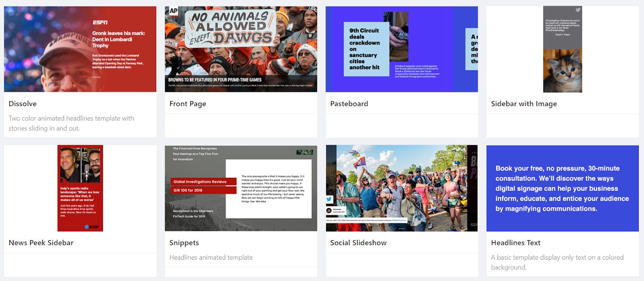The image size is (644, 281).
Task: Open the Pasteboard template thumbnail
Action: click(x=402, y=49)
